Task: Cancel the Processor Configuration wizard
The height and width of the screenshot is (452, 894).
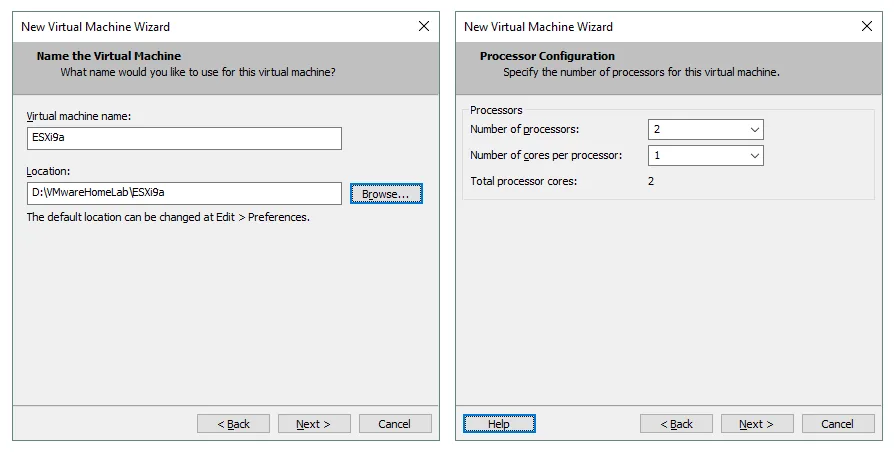Action: pyautogui.click(x=838, y=424)
